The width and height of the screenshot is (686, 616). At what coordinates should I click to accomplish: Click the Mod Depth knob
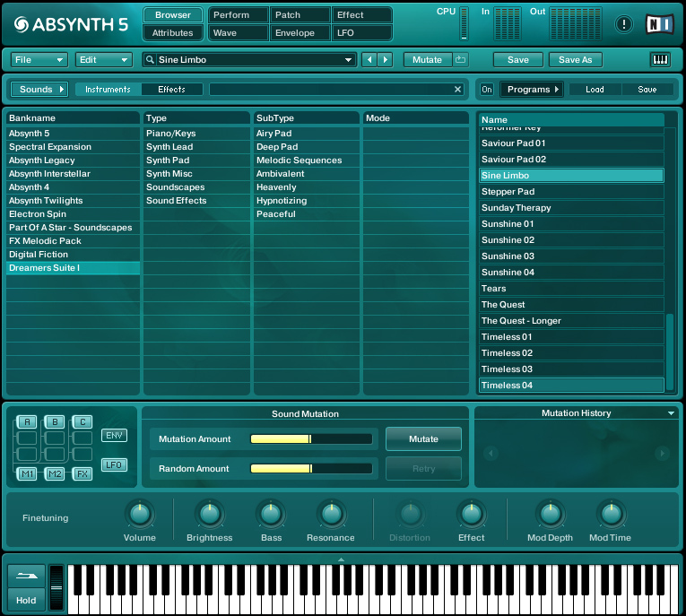[551, 514]
